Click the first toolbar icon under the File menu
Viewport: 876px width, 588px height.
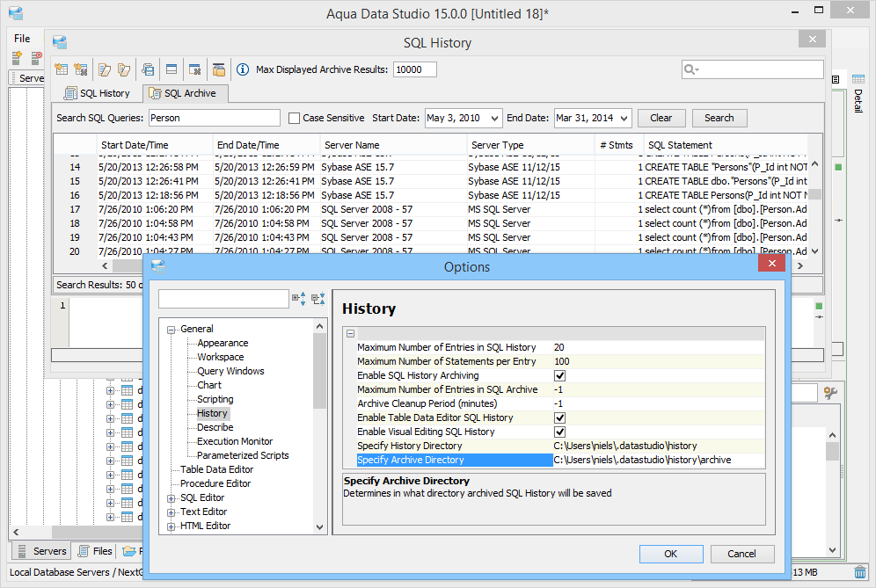tap(18, 57)
